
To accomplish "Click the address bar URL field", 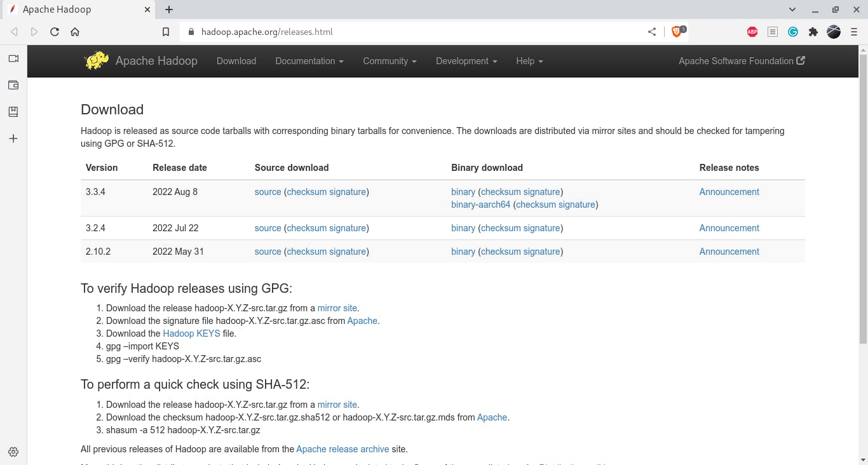I will [413, 32].
